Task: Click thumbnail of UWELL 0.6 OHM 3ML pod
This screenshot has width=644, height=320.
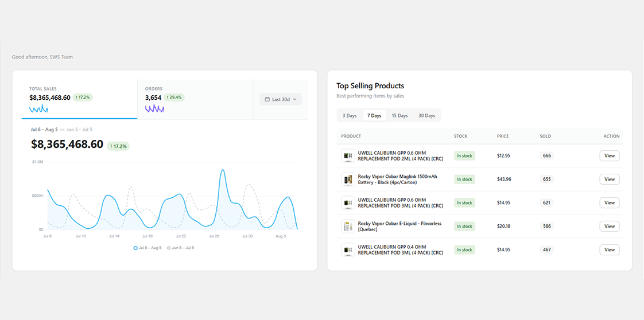Action: coord(348,202)
